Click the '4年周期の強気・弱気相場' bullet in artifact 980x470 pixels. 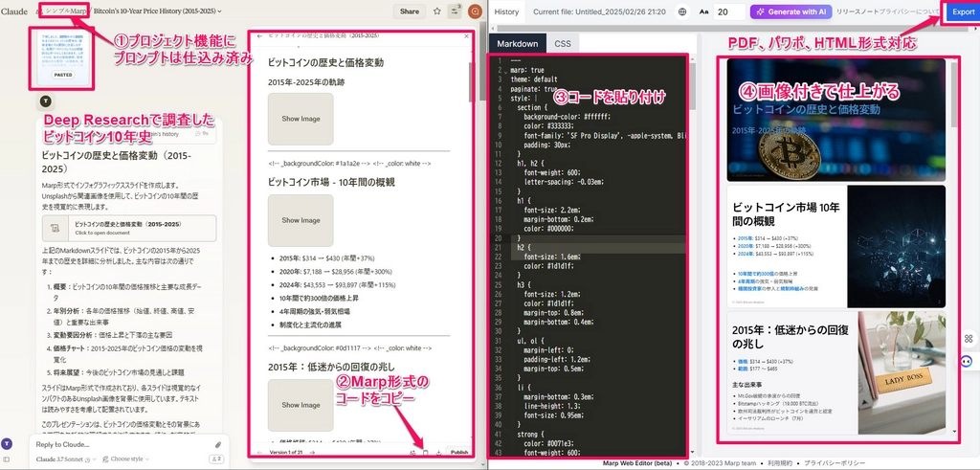[315, 310]
